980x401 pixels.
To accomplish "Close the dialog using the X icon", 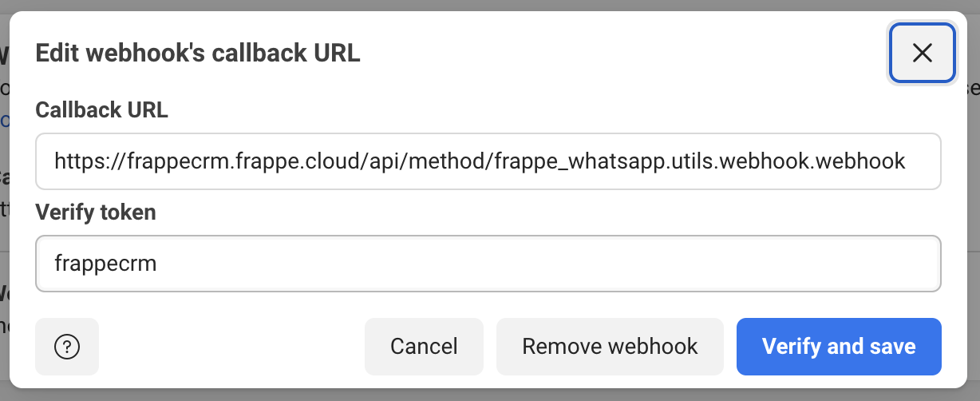I will [x=923, y=53].
